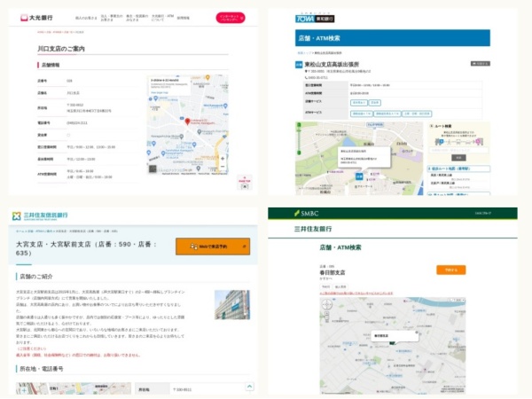
Task: Click the blue branch marker on Towa map
Action: pyautogui.click(x=359, y=176)
